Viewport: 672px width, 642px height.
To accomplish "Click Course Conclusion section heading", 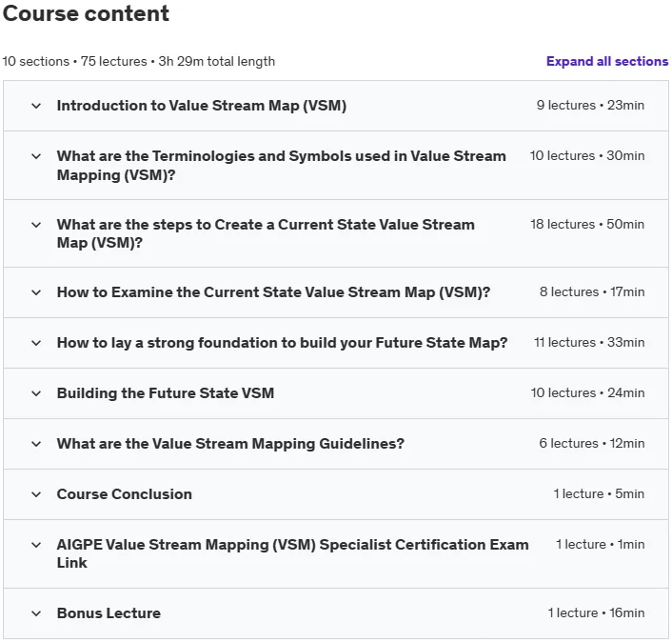I will pos(125,494).
